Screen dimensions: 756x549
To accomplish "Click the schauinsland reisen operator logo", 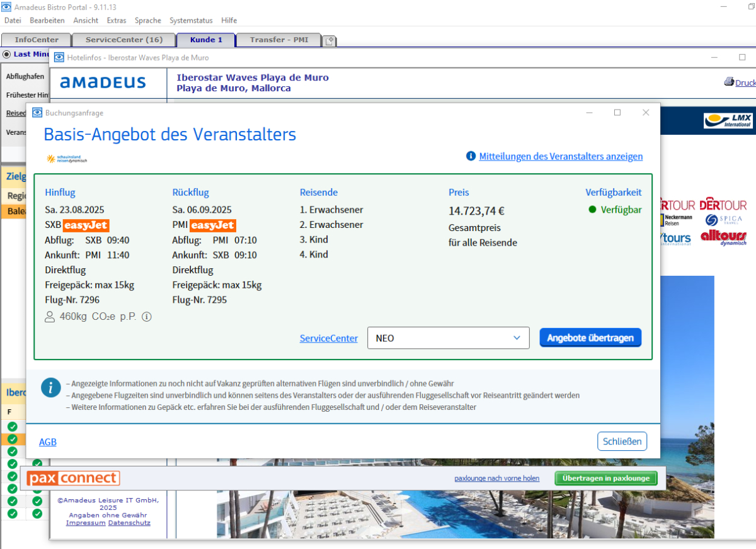I will 67,159.
